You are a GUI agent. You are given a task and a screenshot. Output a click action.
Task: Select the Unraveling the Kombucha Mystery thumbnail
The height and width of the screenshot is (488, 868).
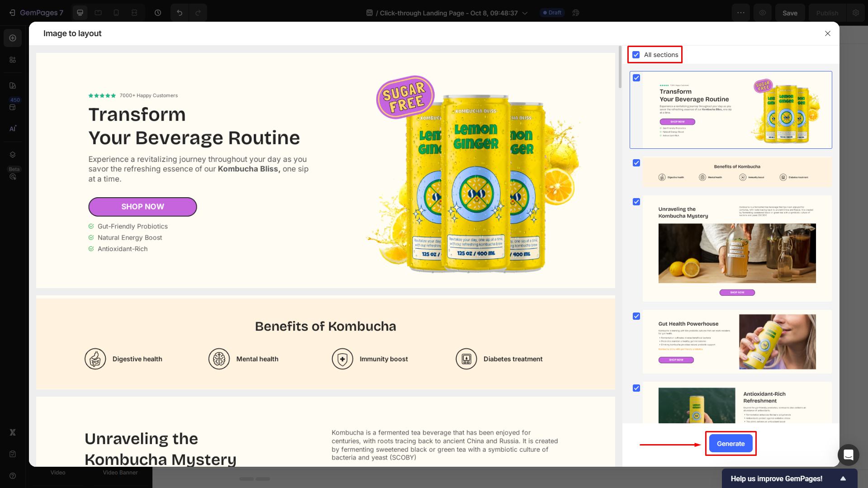pyautogui.click(x=737, y=248)
